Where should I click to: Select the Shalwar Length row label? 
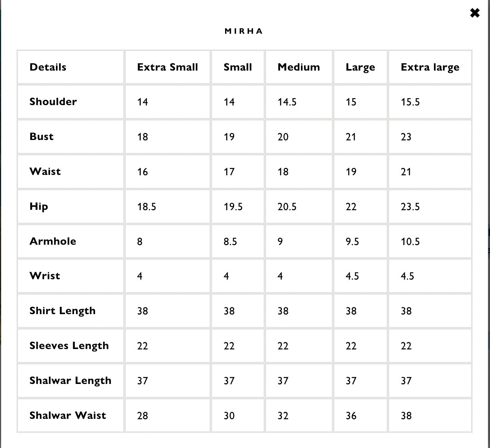(71, 380)
